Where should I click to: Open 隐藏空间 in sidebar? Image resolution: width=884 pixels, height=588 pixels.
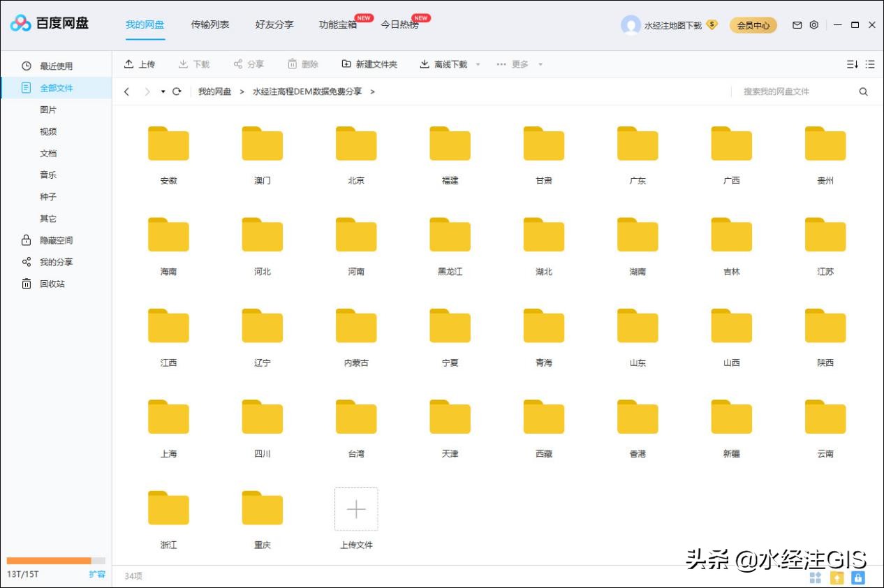tap(56, 240)
